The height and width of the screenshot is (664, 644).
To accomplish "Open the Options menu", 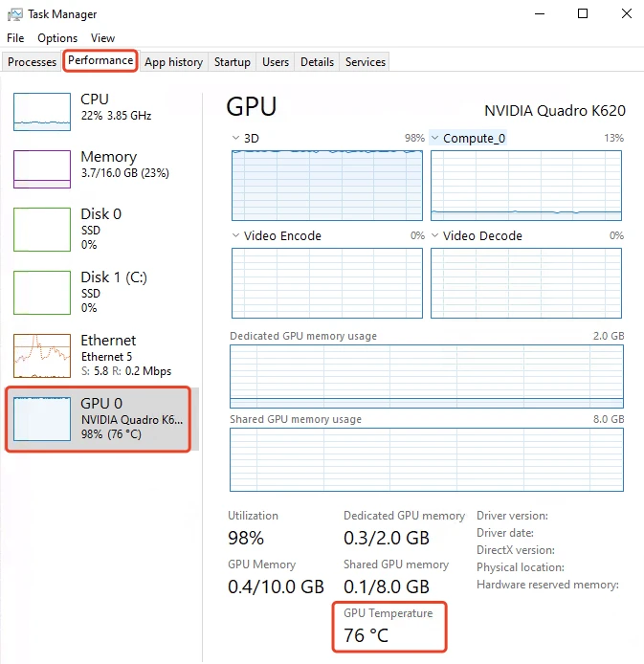I will click(57, 38).
